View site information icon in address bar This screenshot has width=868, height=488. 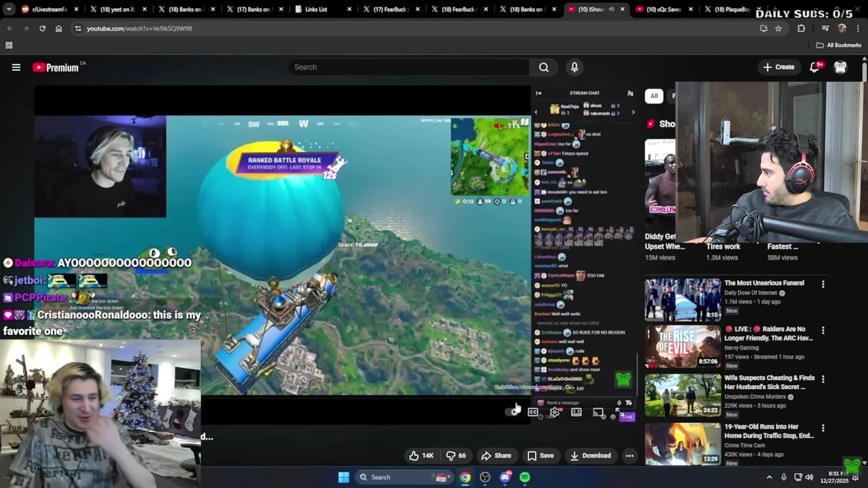78,28
